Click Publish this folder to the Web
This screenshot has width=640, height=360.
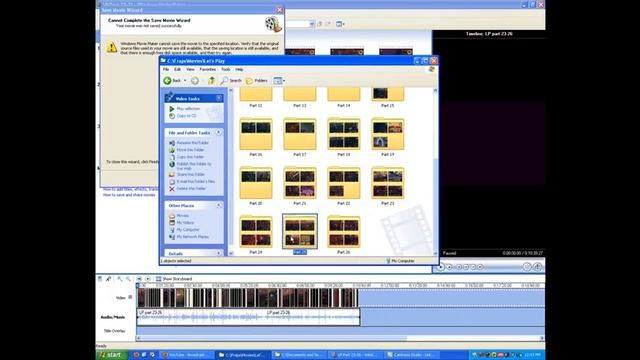click(x=194, y=166)
